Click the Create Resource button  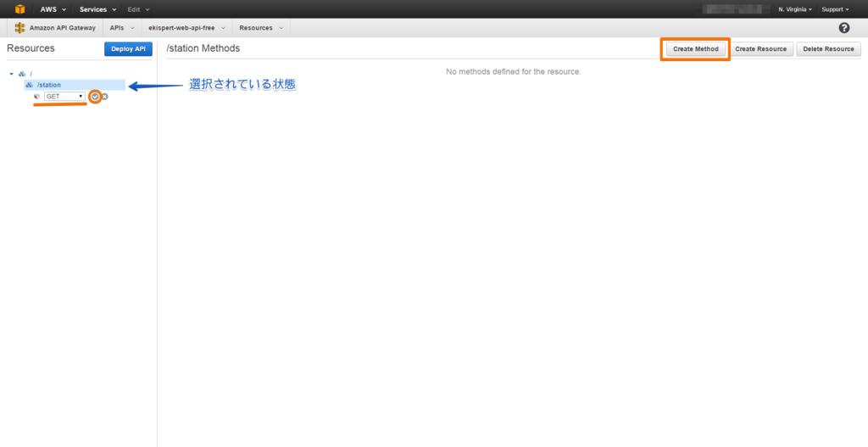point(760,48)
